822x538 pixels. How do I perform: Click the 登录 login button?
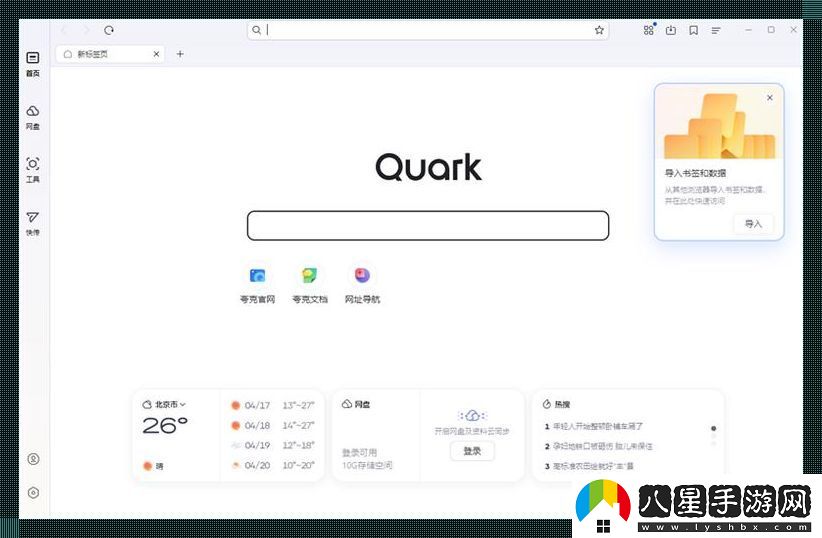click(472, 451)
